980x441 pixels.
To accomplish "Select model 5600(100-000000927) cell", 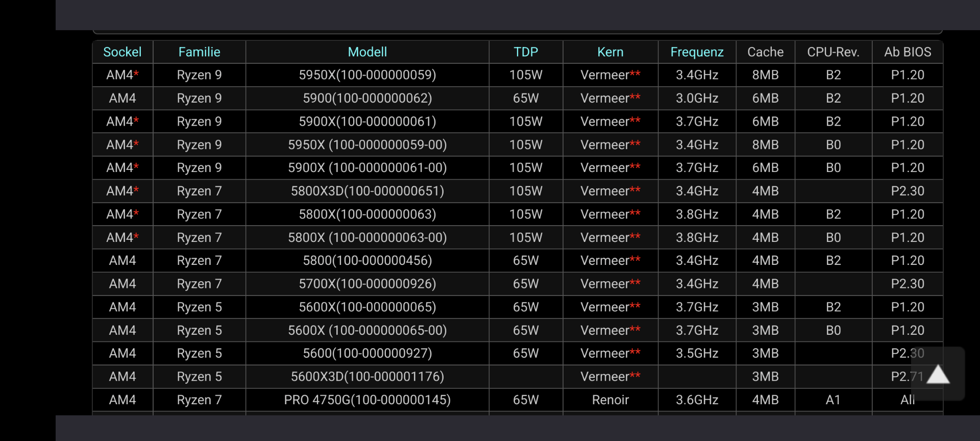I will (x=367, y=353).
